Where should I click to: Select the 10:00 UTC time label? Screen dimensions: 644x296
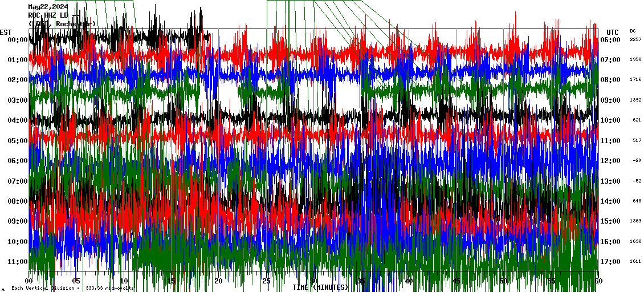tap(610, 120)
